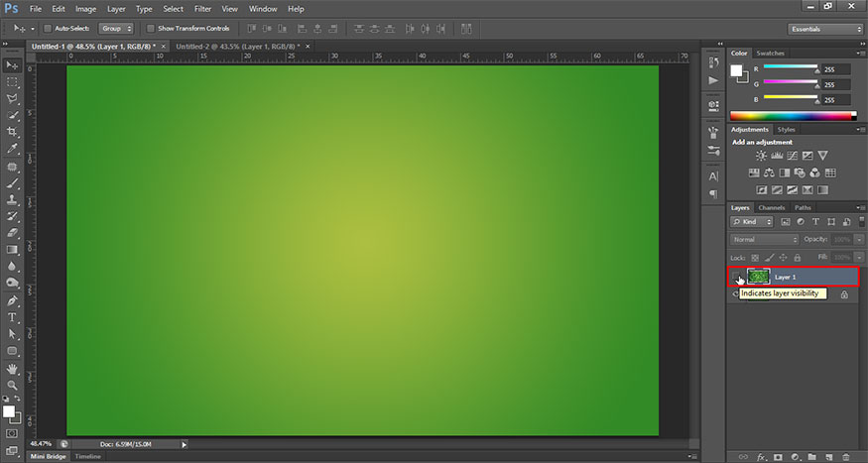Open the Layer menu

point(116,9)
